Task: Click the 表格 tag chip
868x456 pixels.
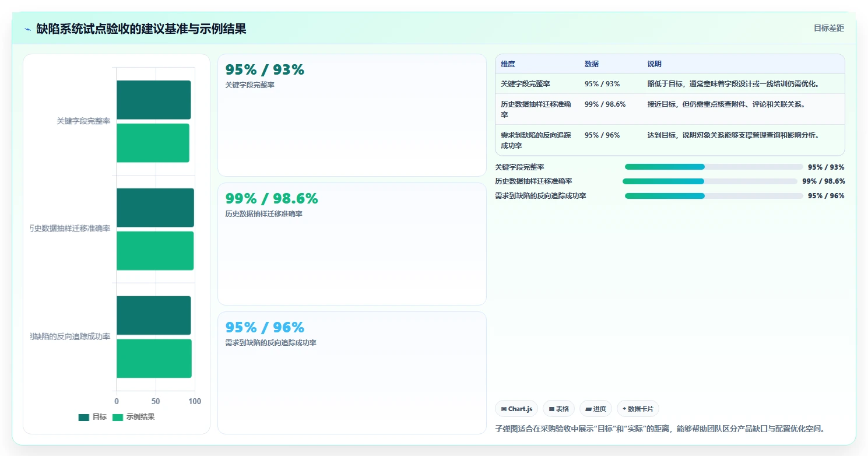Action: [x=558, y=409]
